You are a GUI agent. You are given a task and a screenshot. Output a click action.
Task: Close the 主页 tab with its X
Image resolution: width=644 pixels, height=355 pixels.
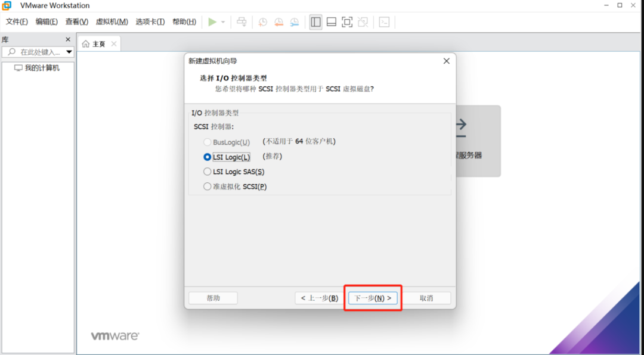pos(114,44)
